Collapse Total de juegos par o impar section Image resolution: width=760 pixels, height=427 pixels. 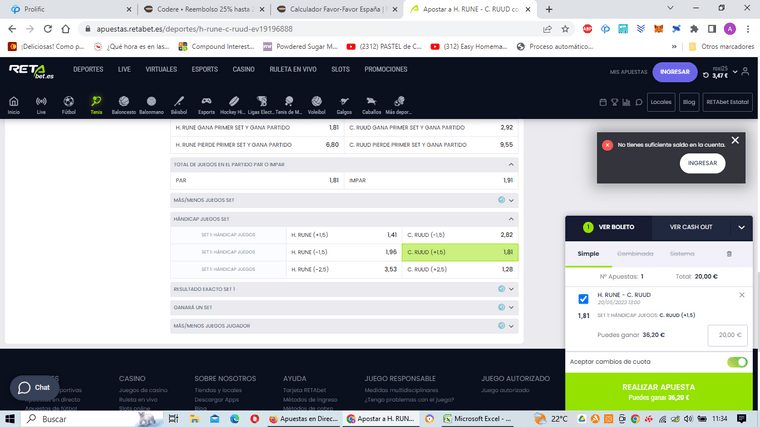511,165
